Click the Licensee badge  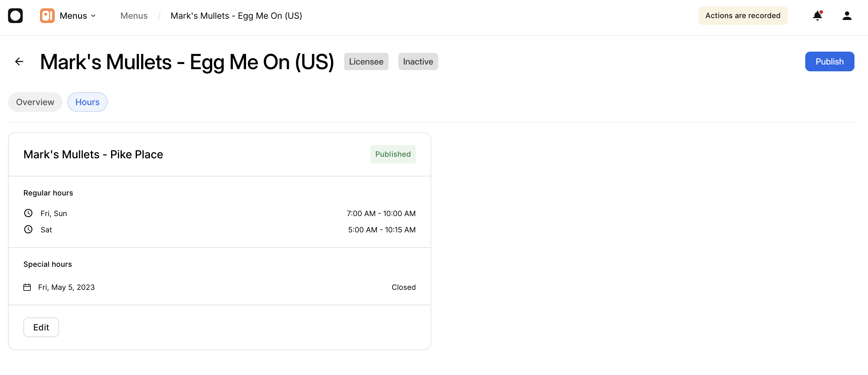(366, 61)
